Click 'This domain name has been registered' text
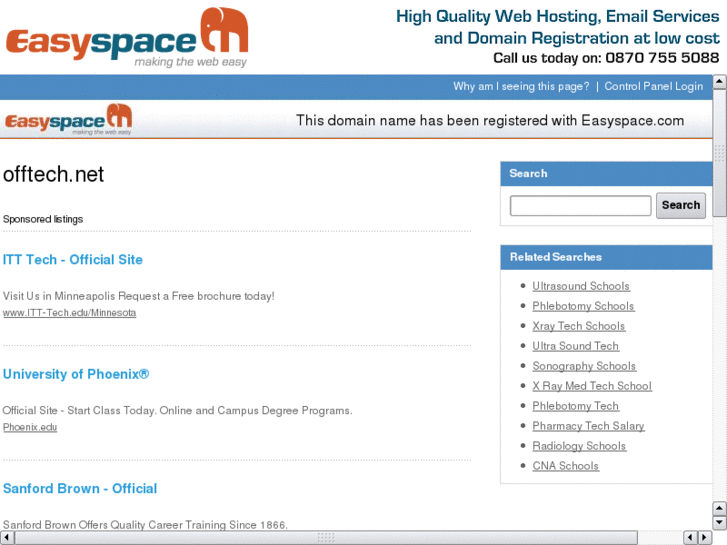Viewport: 727px width, 545px height. pos(490,121)
